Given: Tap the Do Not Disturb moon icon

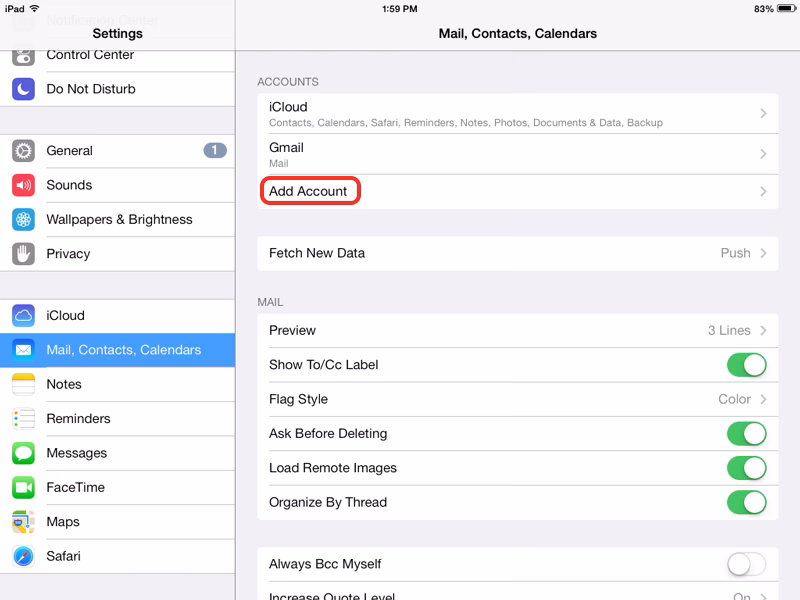Looking at the screenshot, I should tap(24, 89).
